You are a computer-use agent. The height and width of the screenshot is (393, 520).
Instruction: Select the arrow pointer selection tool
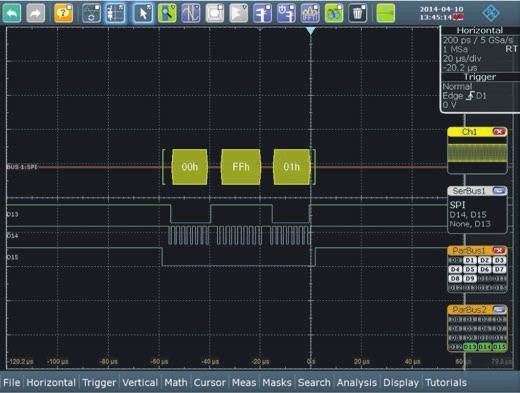[x=143, y=13]
